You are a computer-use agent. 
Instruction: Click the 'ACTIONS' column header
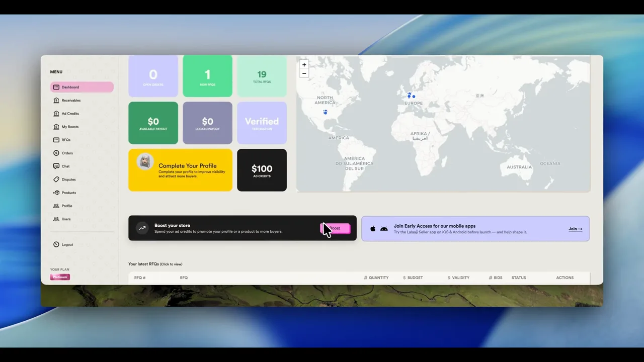pos(565,278)
